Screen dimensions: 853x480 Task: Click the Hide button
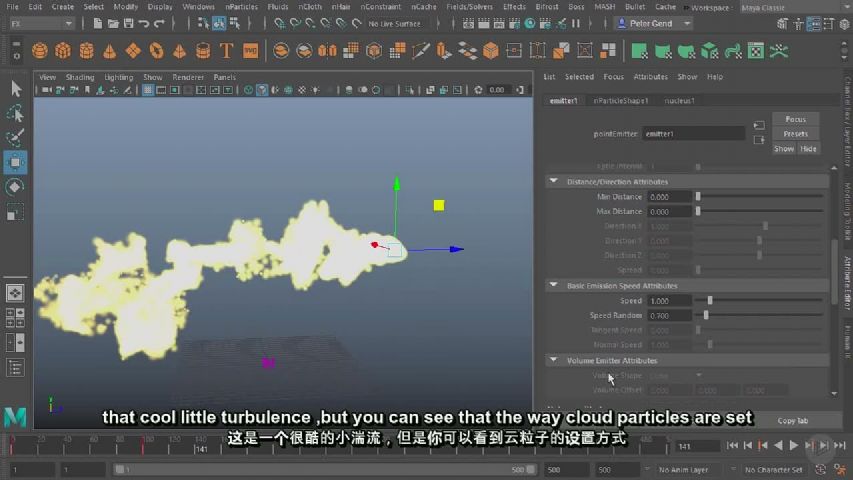pos(808,149)
